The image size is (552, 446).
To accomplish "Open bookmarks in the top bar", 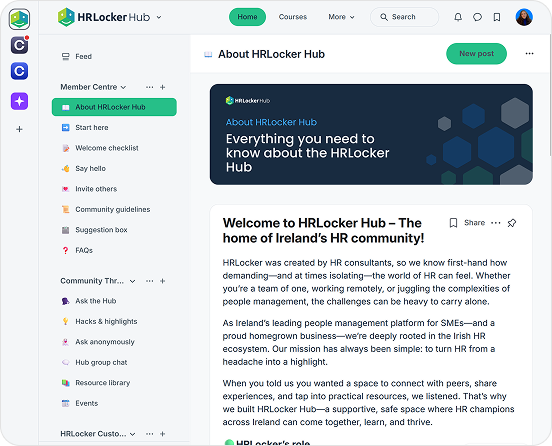I will pos(497,17).
